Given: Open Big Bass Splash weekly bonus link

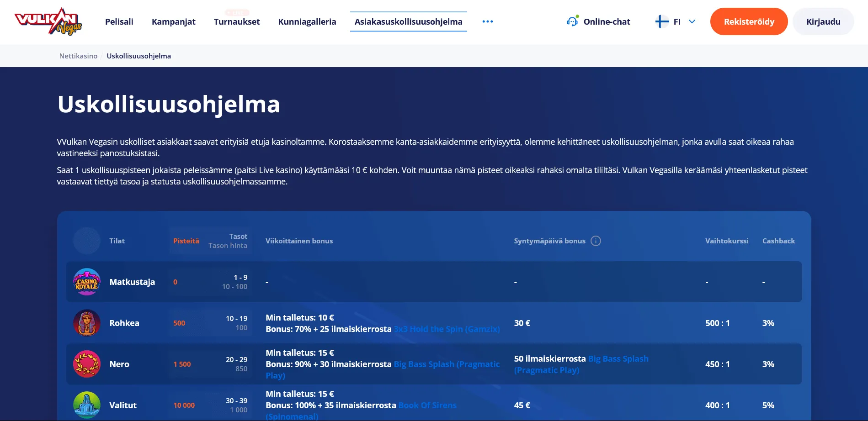Looking at the screenshot, I should 383,369.
